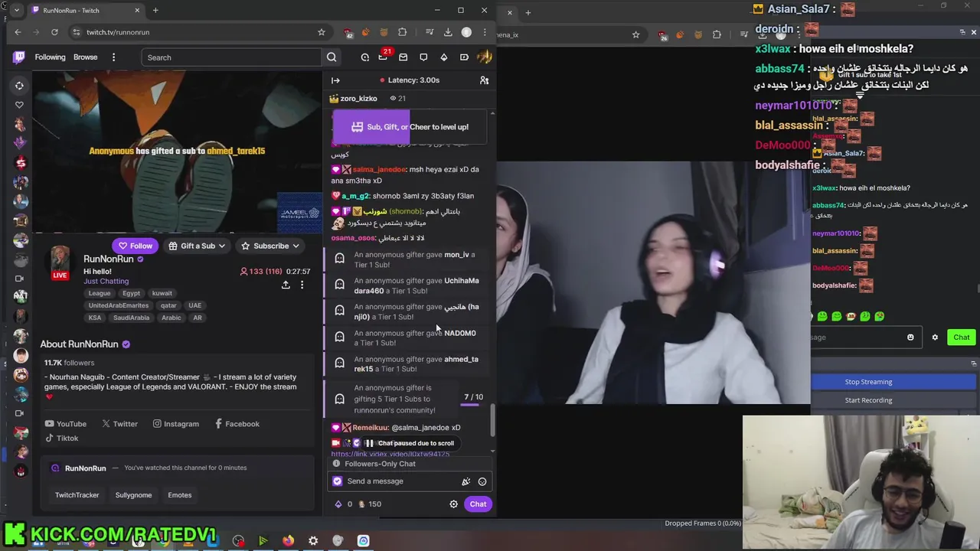Click the chat identity badge beside Send a message
980x551 pixels.
coord(338,481)
